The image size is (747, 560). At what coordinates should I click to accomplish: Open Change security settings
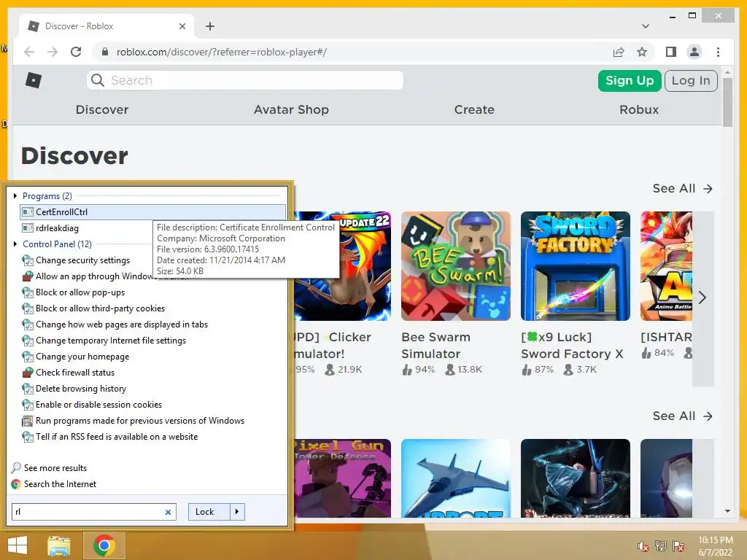tap(76, 260)
